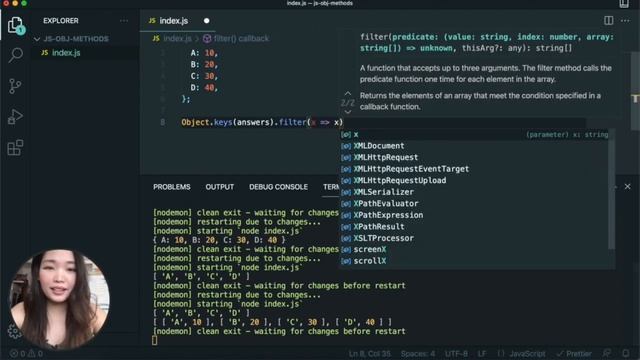Select XPathEvaluator in autocomplete list
The height and width of the screenshot is (360, 640).
point(474,203)
